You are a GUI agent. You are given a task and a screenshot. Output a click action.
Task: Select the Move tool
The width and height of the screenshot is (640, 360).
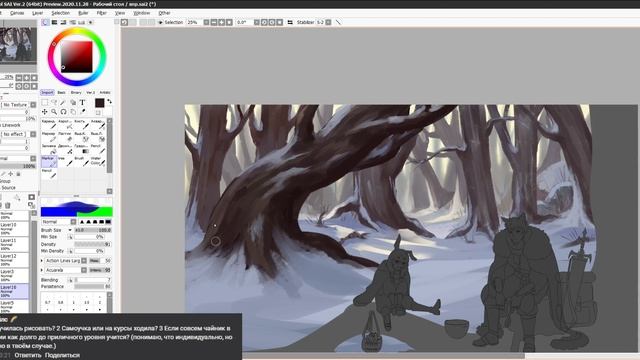point(44,112)
